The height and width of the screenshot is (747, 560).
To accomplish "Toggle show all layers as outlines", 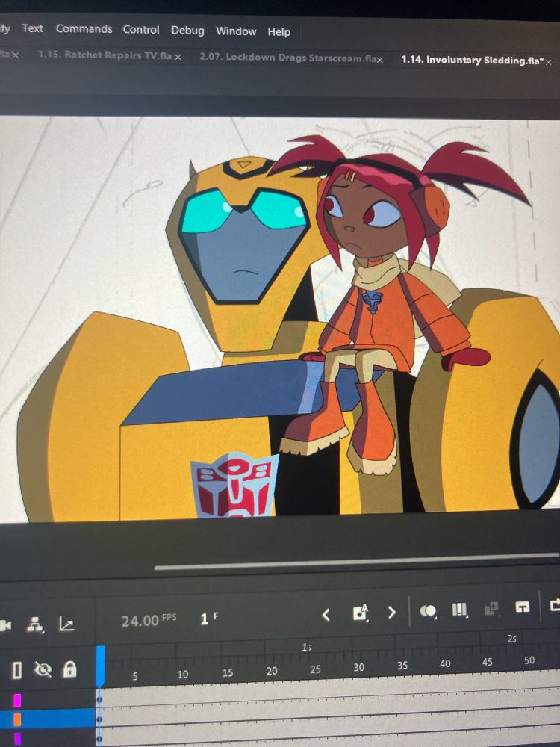I will (16, 671).
